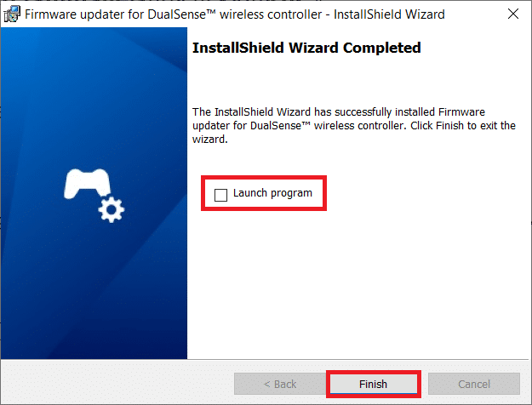Click the gear icon beside the controller
Screen dimensions: 532x405
pyautogui.click(x=112, y=209)
